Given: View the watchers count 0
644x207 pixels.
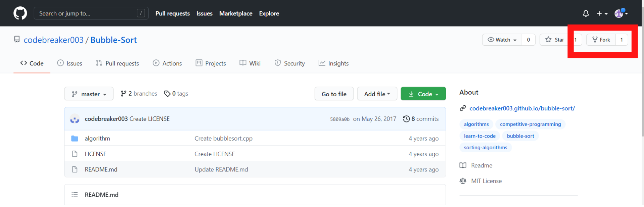Looking at the screenshot, I should [x=528, y=40].
